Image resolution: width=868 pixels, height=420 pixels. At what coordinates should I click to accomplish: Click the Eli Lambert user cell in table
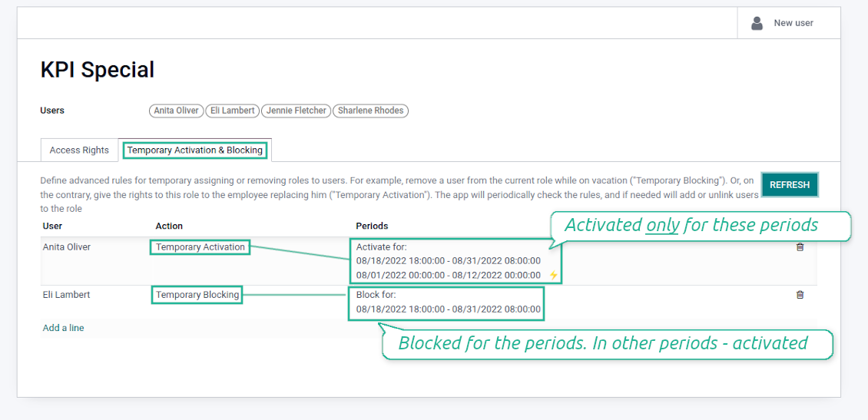coord(66,295)
